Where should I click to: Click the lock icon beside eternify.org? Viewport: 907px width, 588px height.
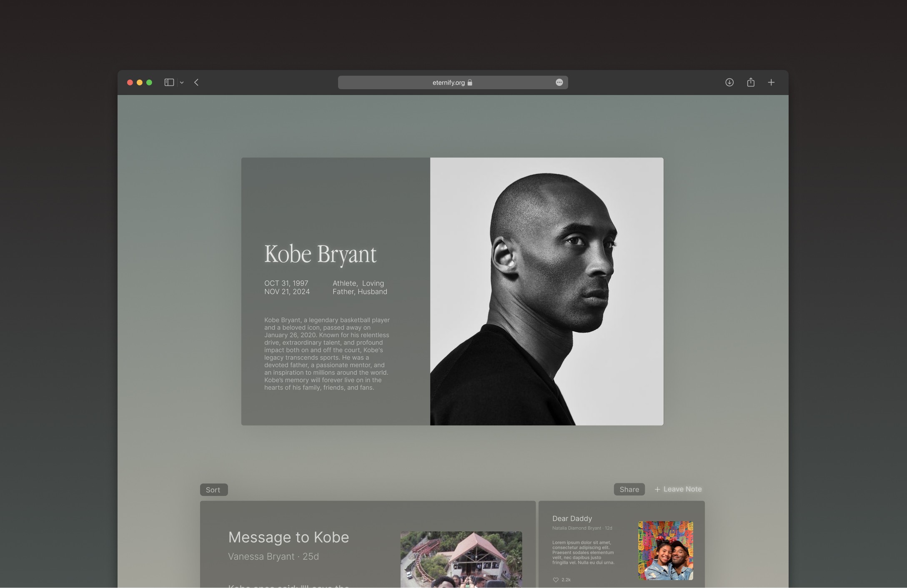(x=470, y=83)
